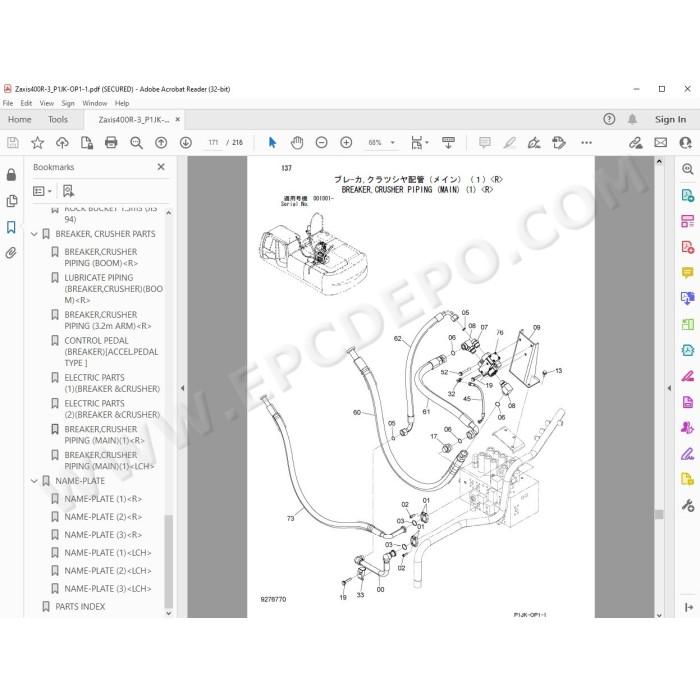Switch to the Home tab
Image resolution: width=700 pixels, height=700 pixels.
(20, 119)
